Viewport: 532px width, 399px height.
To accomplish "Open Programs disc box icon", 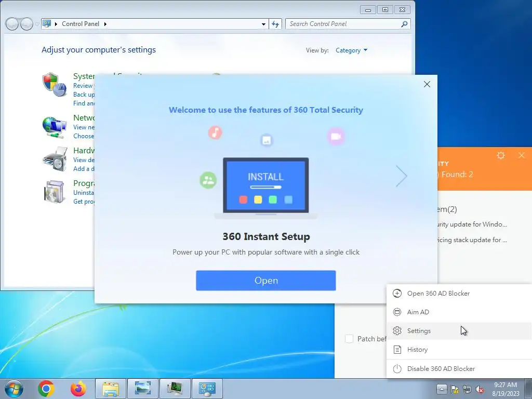I will (x=54, y=192).
